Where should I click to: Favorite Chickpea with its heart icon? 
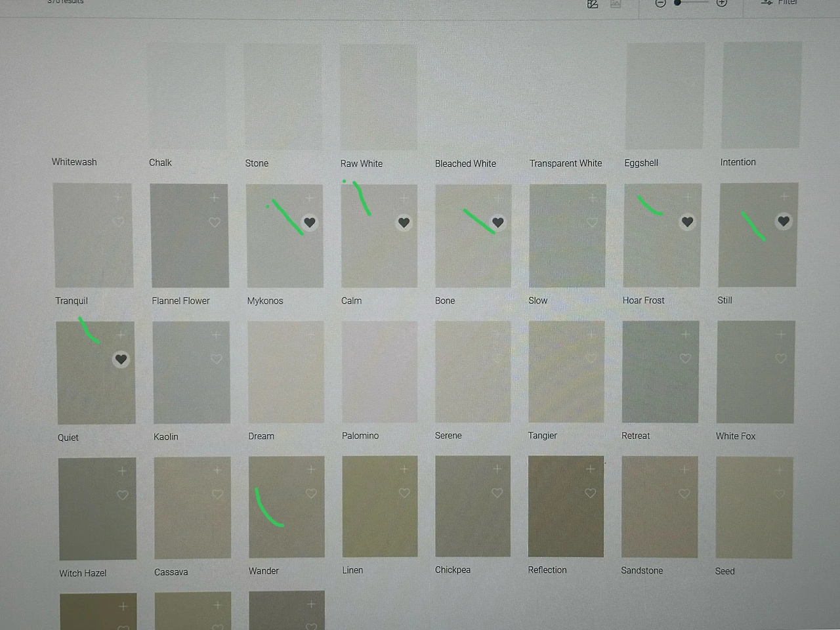(497, 493)
